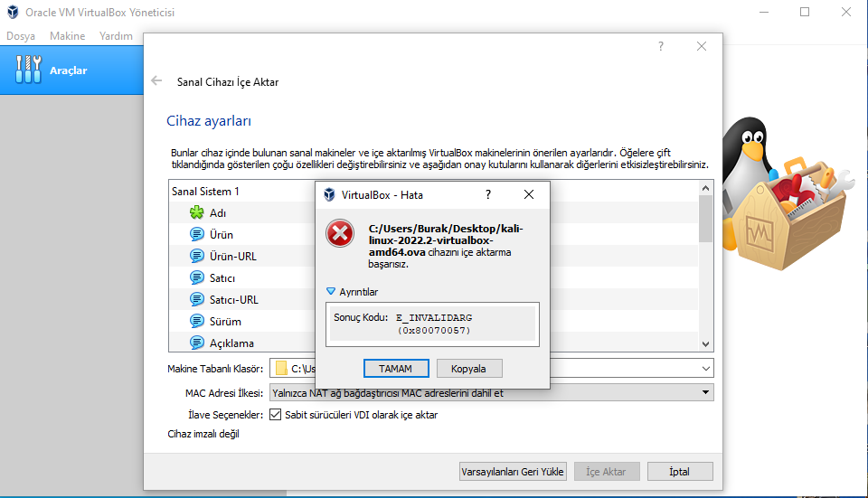The height and width of the screenshot is (498, 868).
Task: Click the scroll up arrow of settings list
Action: [706, 188]
